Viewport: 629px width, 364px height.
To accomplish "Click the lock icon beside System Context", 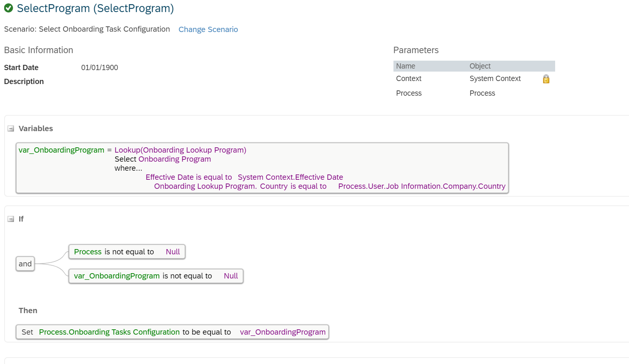I will [546, 79].
